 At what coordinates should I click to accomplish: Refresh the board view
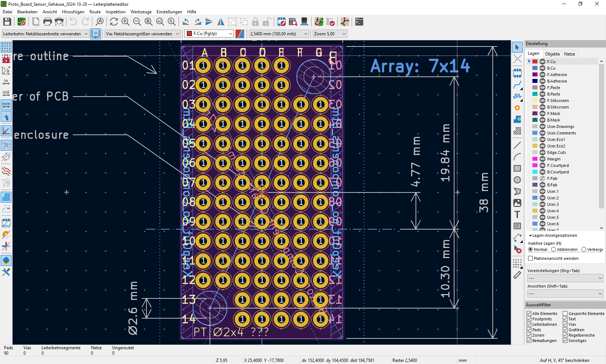pyautogui.click(x=114, y=22)
